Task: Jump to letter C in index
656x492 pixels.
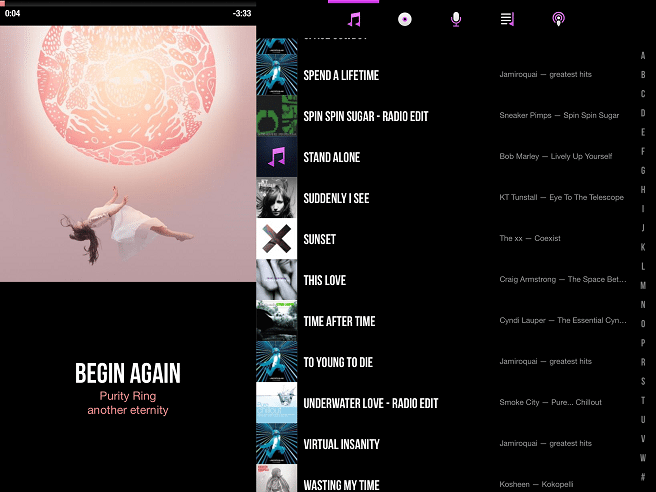Action: 643,94
